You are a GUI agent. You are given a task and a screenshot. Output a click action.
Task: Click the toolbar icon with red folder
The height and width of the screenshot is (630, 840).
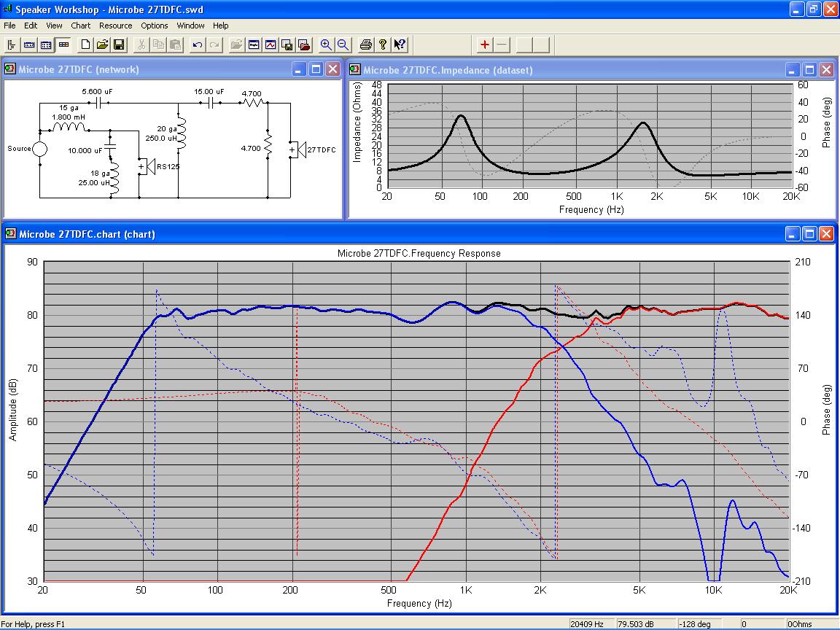pos(304,45)
